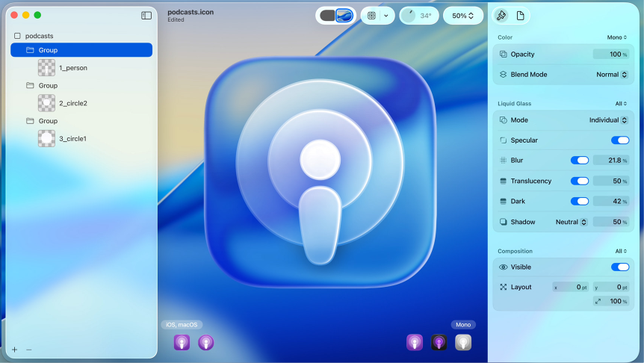Click the Specular square icon

(x=503, y=140)
